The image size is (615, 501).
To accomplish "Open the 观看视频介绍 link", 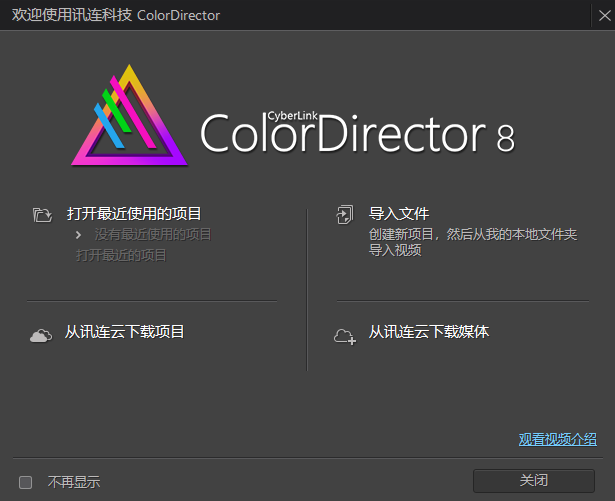I will 558,439.
